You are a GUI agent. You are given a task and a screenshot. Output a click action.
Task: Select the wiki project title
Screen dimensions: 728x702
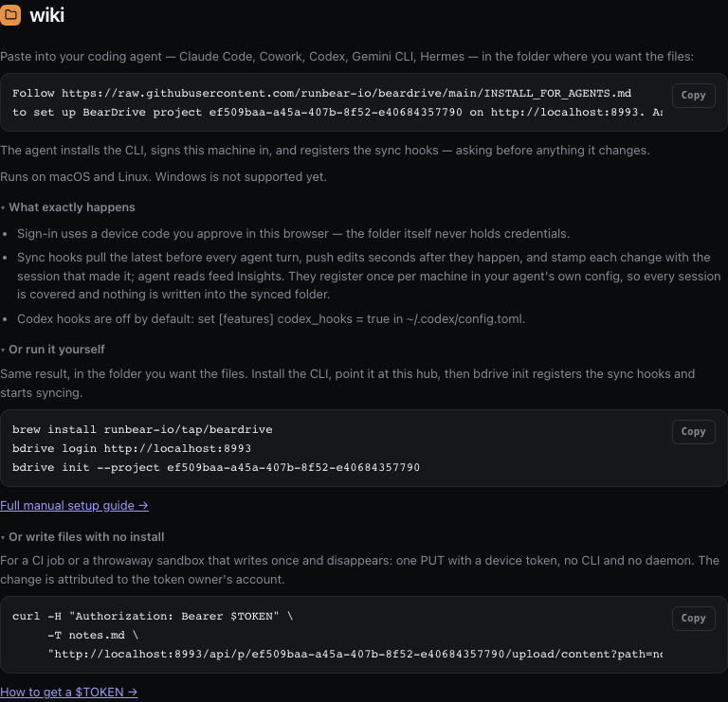[x=46, y=15]
